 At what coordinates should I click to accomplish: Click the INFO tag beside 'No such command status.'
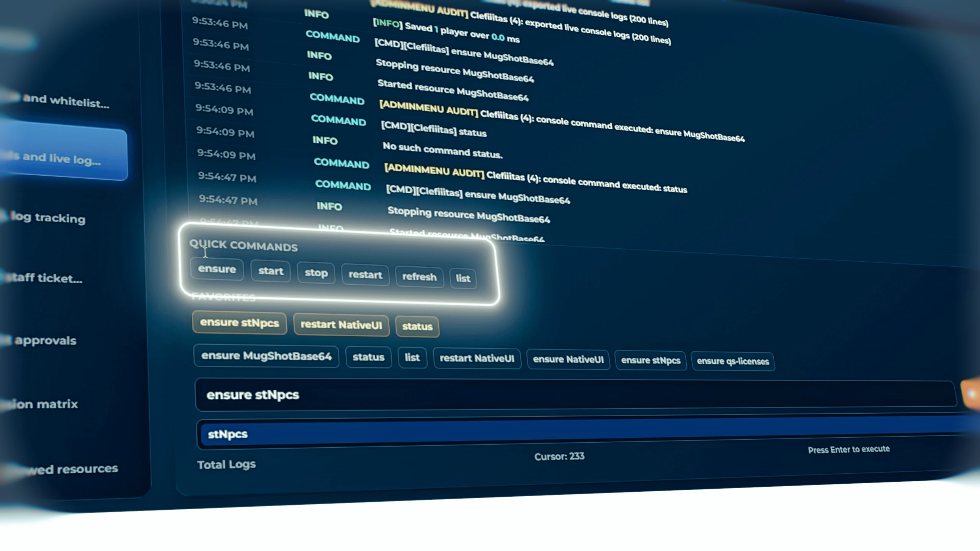pos(325,140)
